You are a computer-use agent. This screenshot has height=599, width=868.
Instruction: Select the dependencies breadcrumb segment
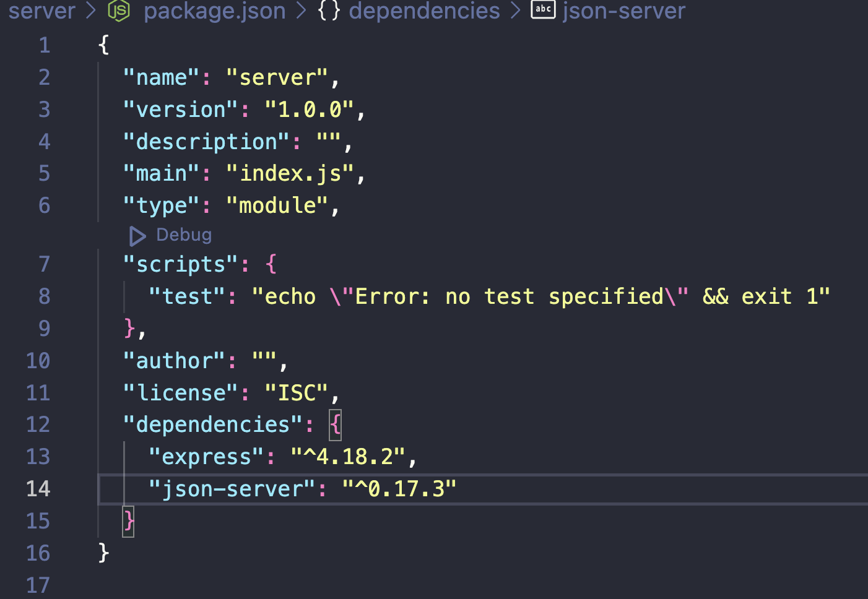click(x=424, y=11)
